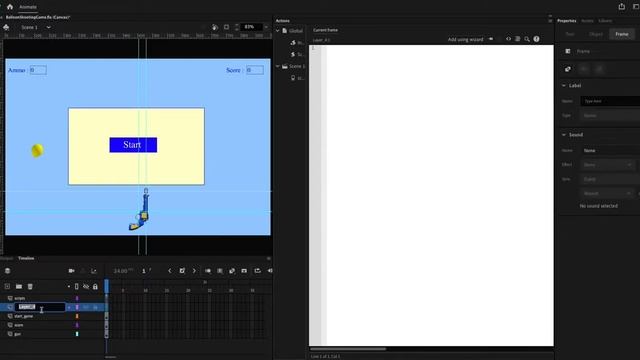Click the find magnifier icon in Actions
Screen dimensions: 640x360
pyautogui.click(x=527, y=39)
